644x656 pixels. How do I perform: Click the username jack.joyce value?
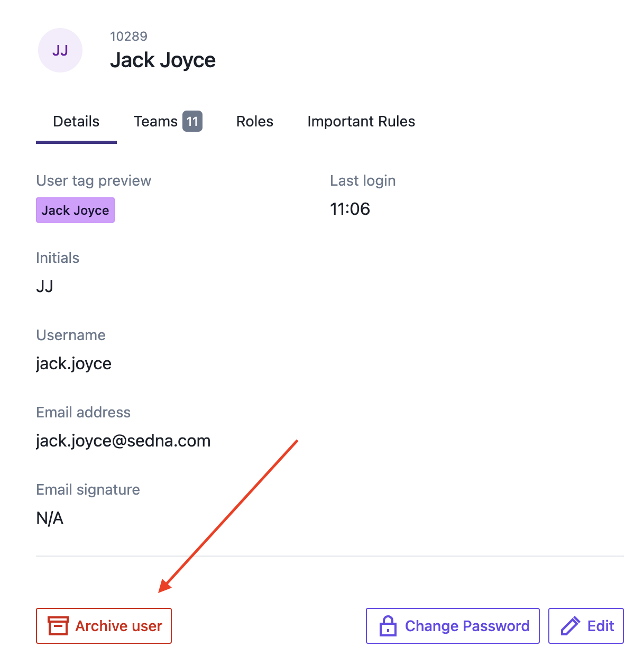click(73, 363)
